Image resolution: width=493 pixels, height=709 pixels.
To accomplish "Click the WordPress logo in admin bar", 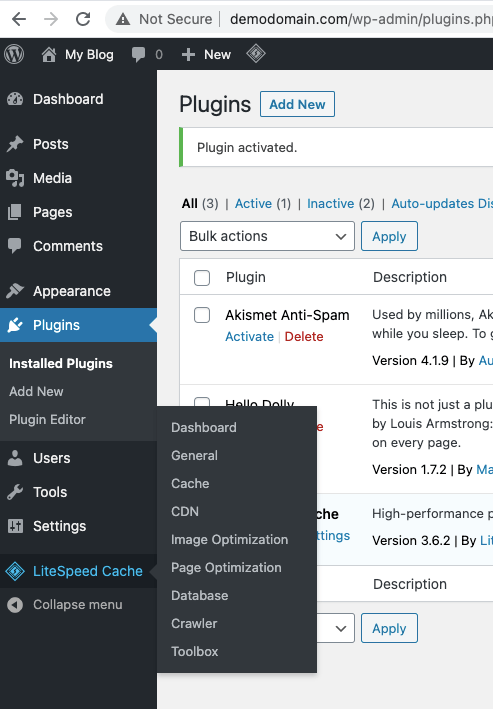I will tap(14, 54).
